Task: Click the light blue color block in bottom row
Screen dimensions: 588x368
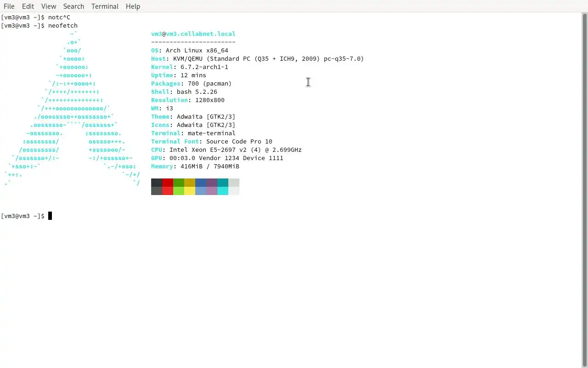Action: tap(201, 191)
